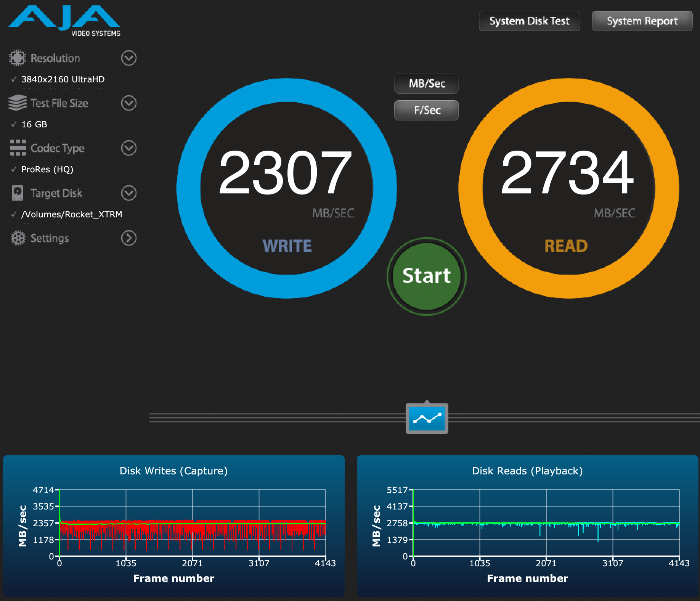The image size is (700, 601).
Task: Click the Test File Size stack icon
Action: (x=18, y=103)
